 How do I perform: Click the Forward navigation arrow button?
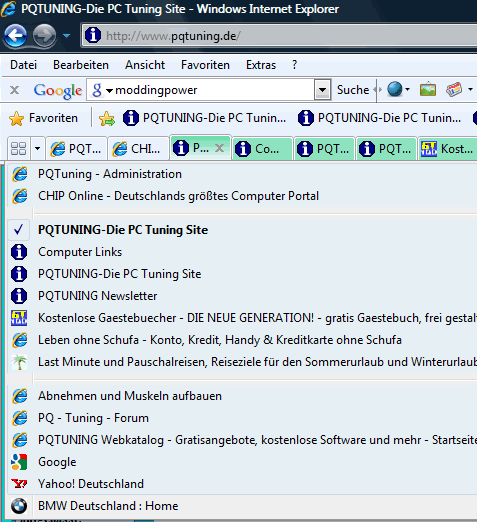pyautogui.click(x=44, y=36)
